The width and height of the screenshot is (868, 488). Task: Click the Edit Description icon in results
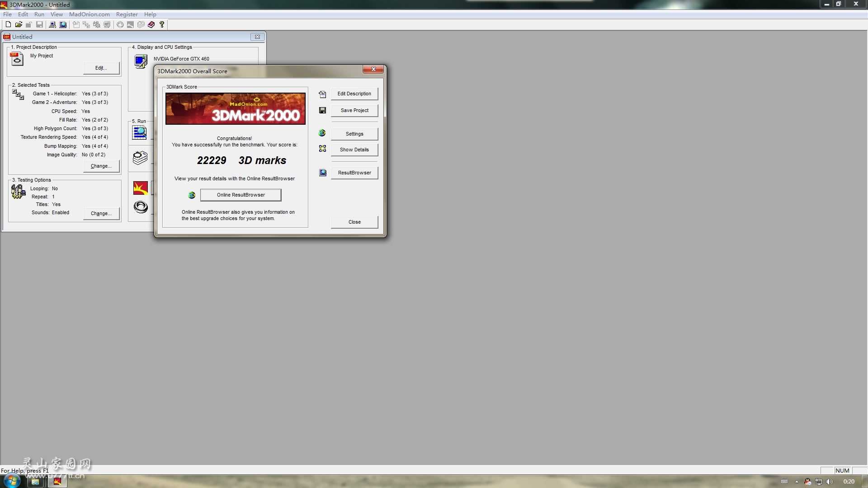(x=322, y=94)
